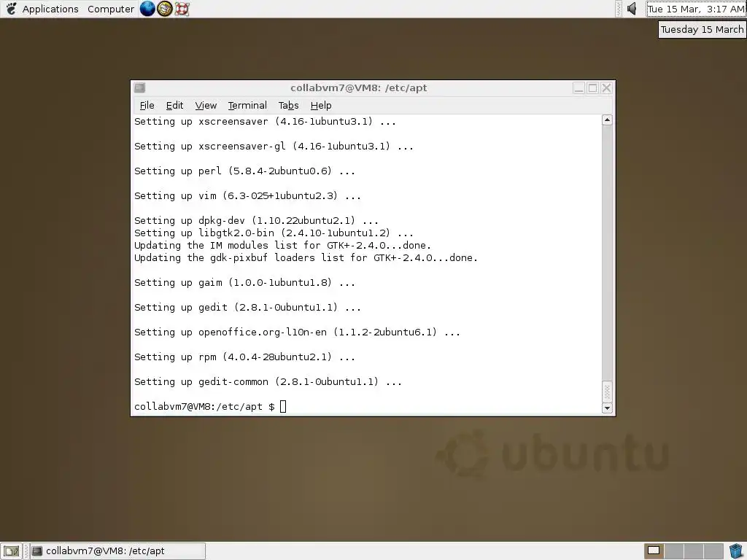This screenshot has width=747, height=560.
Task: Open the Computer menu
Action: (111, 9)
